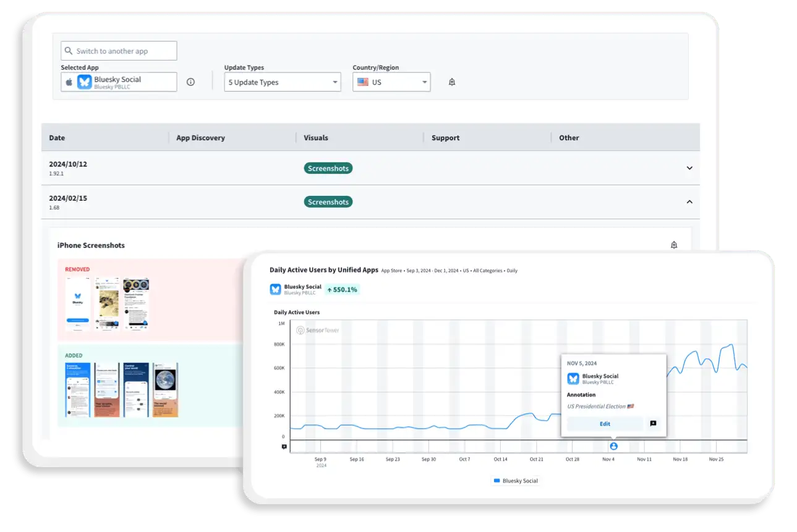The height and width of the screenshot is (532, 797).
Task: Click the info icon beside Selected App
Action: 190,81
